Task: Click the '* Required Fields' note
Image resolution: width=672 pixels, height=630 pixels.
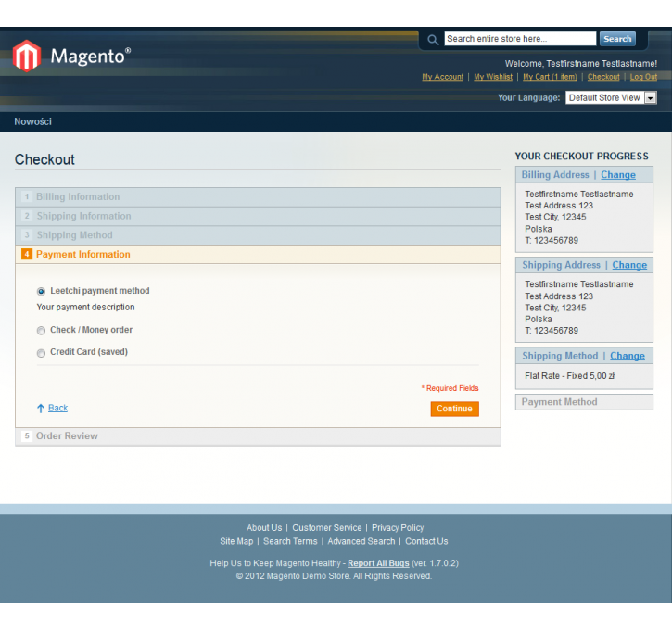Action: coord(450,388)
